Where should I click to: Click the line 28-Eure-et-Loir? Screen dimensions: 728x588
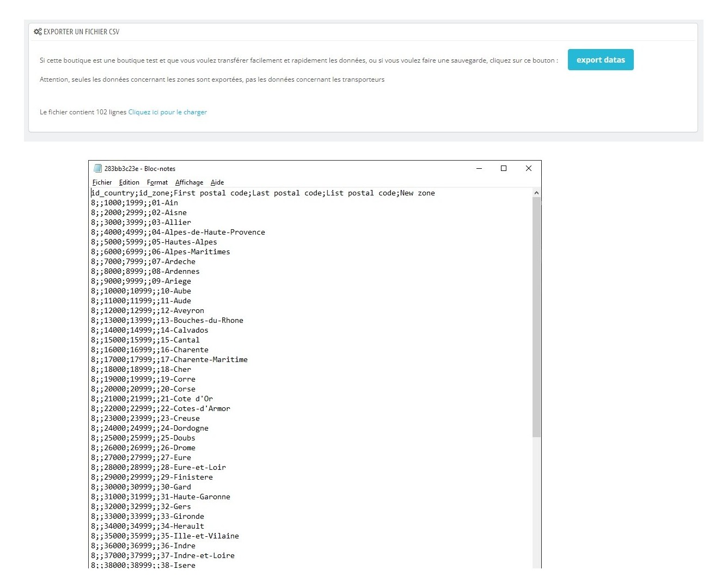click(x=158, y=468)
